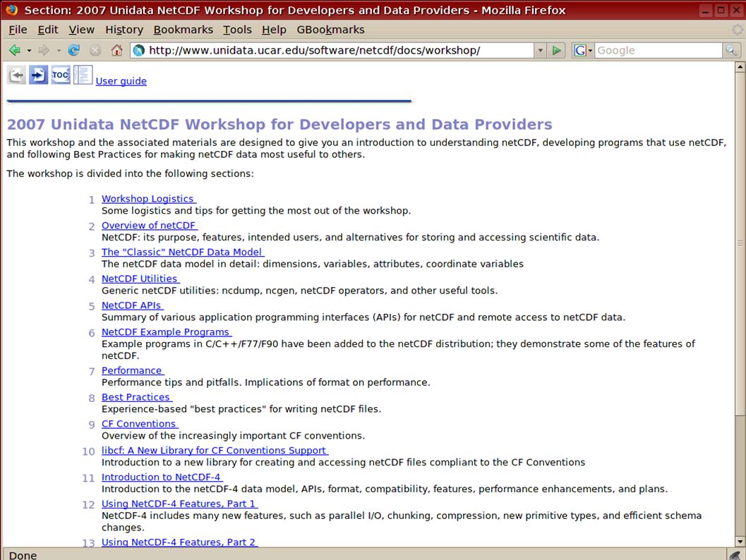Click the Done status bar text
The height and width of the screenshot is (560, 746).
23,555
